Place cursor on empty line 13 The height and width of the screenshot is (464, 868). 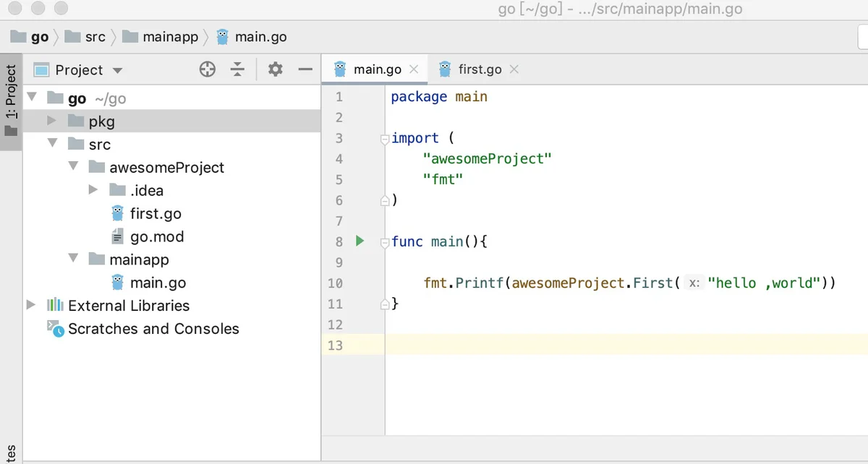[626, 345]
